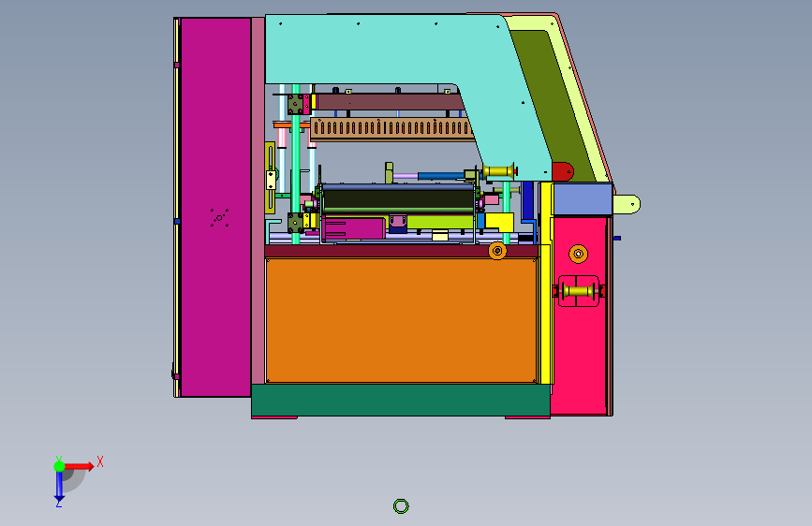Click the red X axis arrow of the triad
This screenshot has height=526, width=812.
[x=79, y=466]
